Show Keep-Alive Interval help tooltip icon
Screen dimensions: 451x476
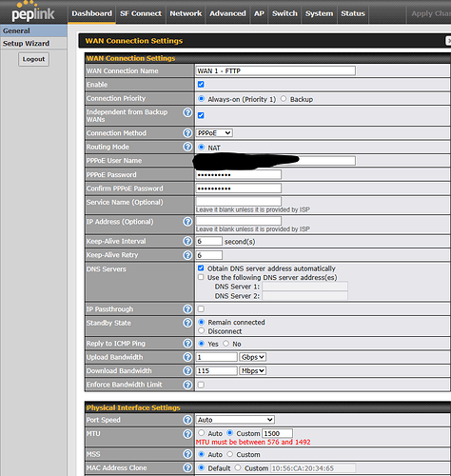coord(187,241)
